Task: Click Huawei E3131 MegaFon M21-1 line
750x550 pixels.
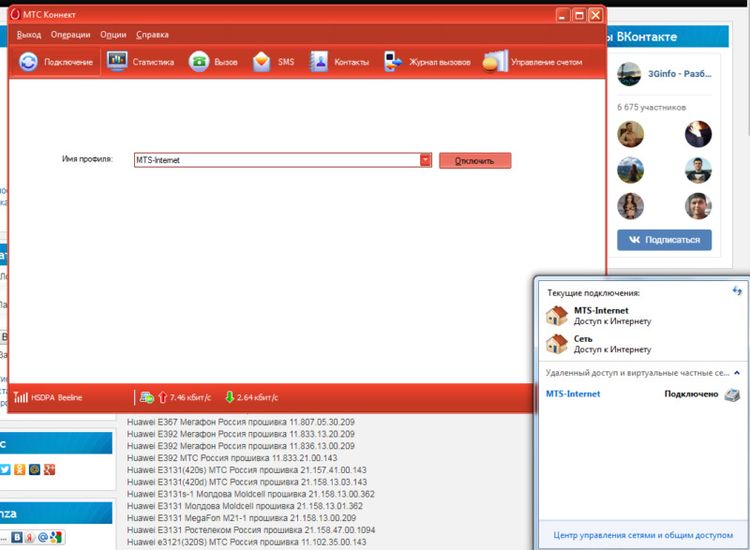Action: pyautogui.click(x=242, y=517)
